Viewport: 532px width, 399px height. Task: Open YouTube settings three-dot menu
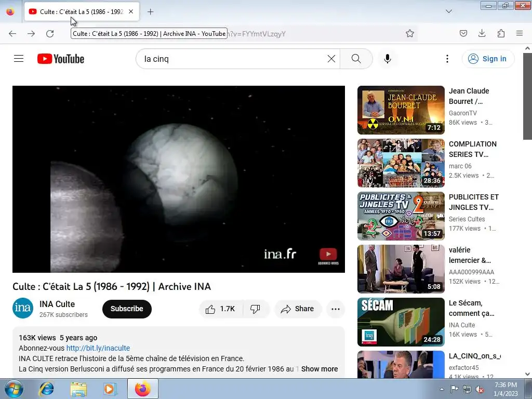tap(447, 59)
